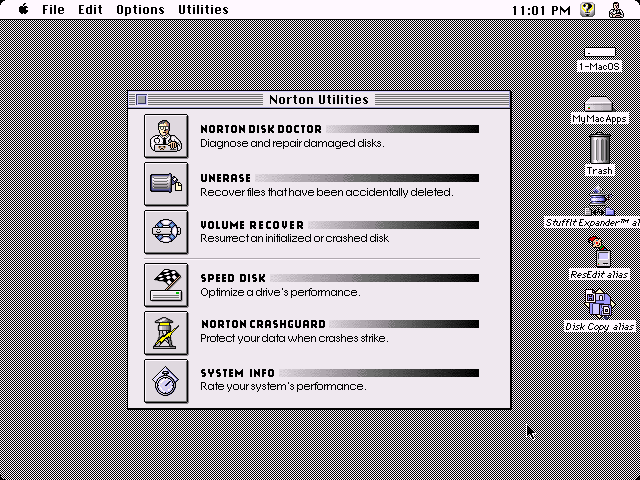Open the Edit menu
Image resolution: width=640 pixels, height=480 pixels.
pos(91,9)
